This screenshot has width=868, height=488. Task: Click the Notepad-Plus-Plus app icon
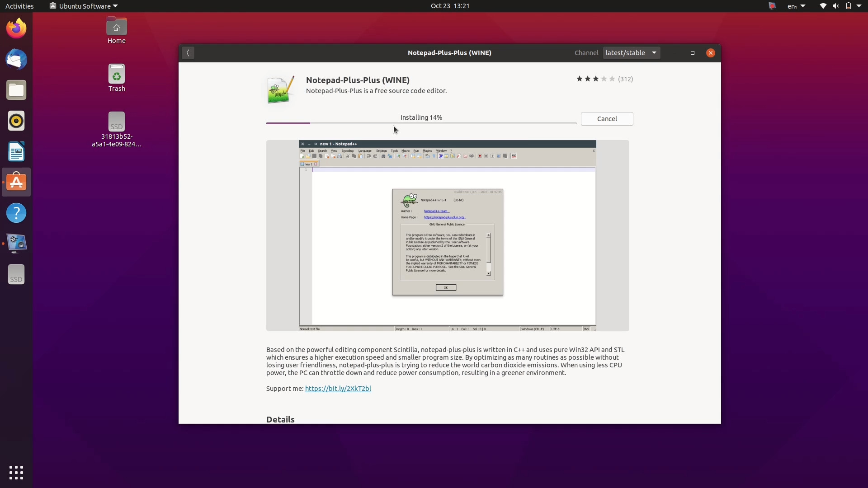tap(280, 89)
